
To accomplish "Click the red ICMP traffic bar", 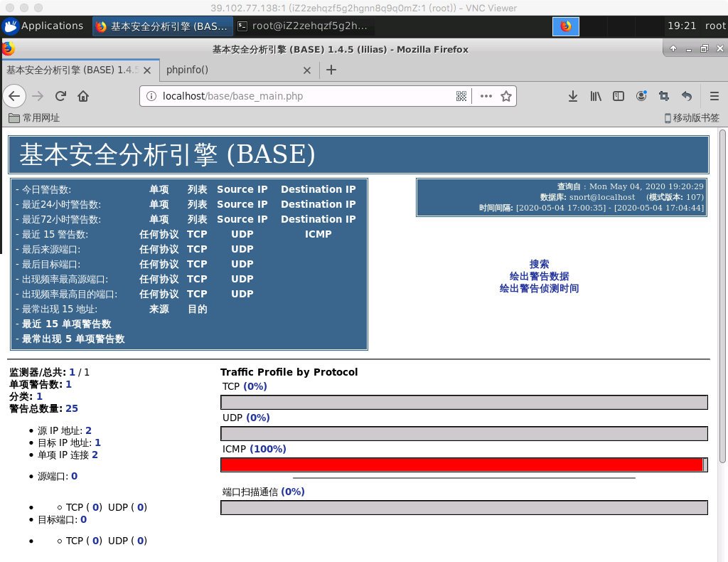I will (x=462, y=465).
